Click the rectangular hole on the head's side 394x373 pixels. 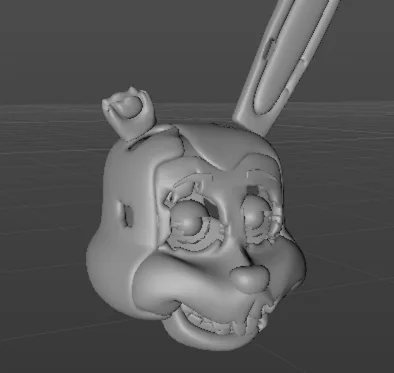point(127,215)
